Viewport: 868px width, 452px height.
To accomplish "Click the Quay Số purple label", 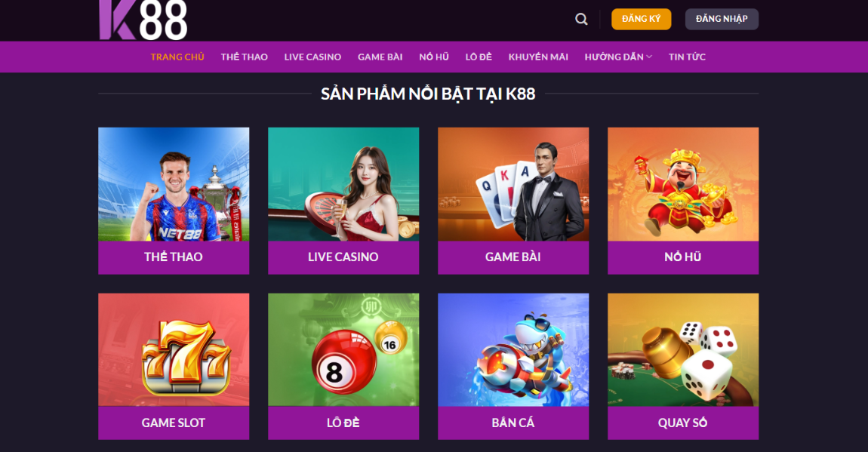I will (x=683, y=423).
